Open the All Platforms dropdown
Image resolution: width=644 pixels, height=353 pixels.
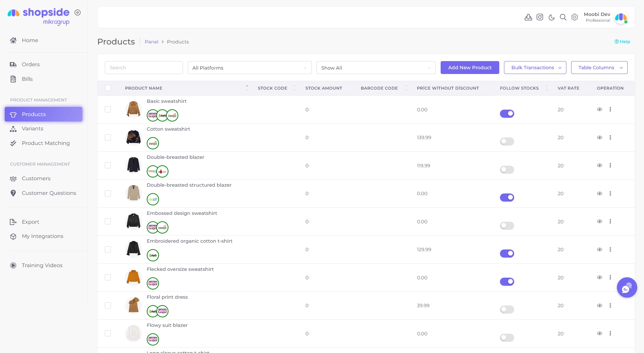click(249, 68)
